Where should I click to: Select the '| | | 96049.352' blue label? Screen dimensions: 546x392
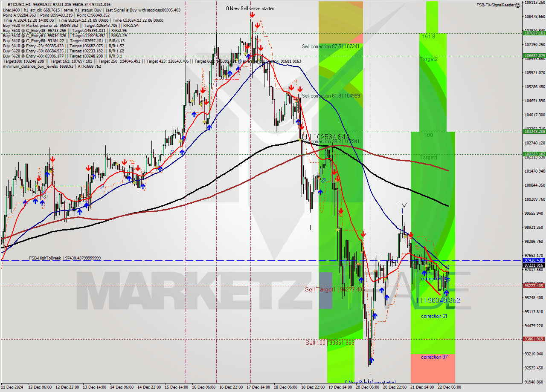[x=438, y=300]
